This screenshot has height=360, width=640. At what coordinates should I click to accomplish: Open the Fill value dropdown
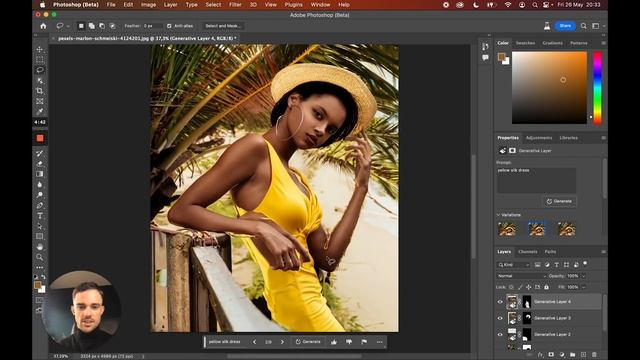pos(584,287)
